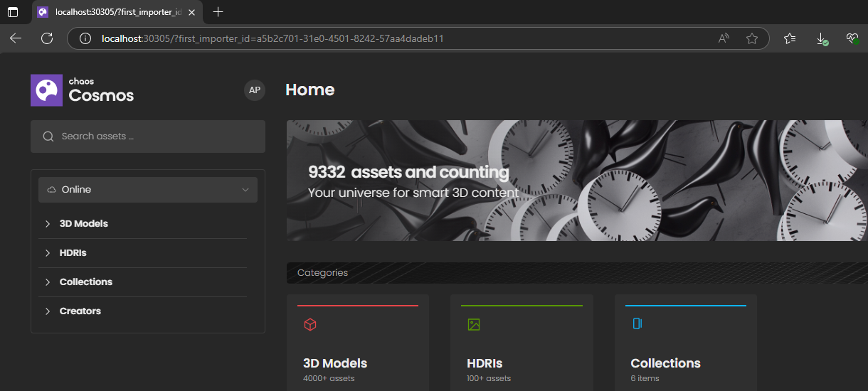Click the Read aloud icon in address bar
Screen dimensions: 868x391
(x=724, y=38)
